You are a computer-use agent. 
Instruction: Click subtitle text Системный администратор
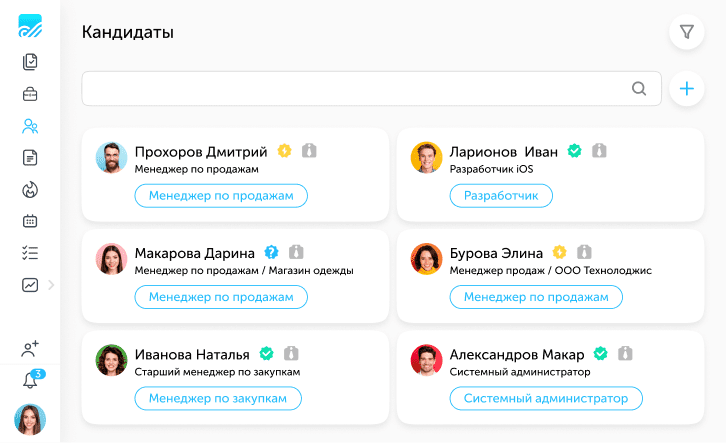pos(520,372)
